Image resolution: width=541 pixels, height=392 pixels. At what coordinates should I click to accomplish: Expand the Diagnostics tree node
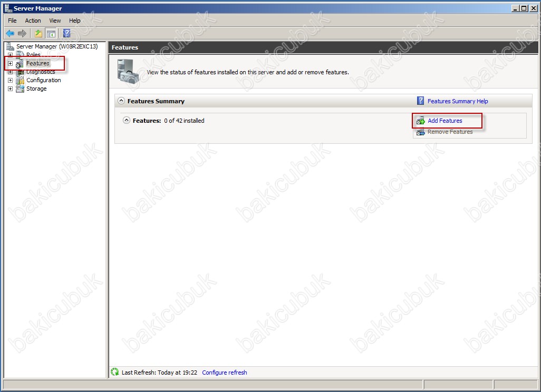point(11,72)
